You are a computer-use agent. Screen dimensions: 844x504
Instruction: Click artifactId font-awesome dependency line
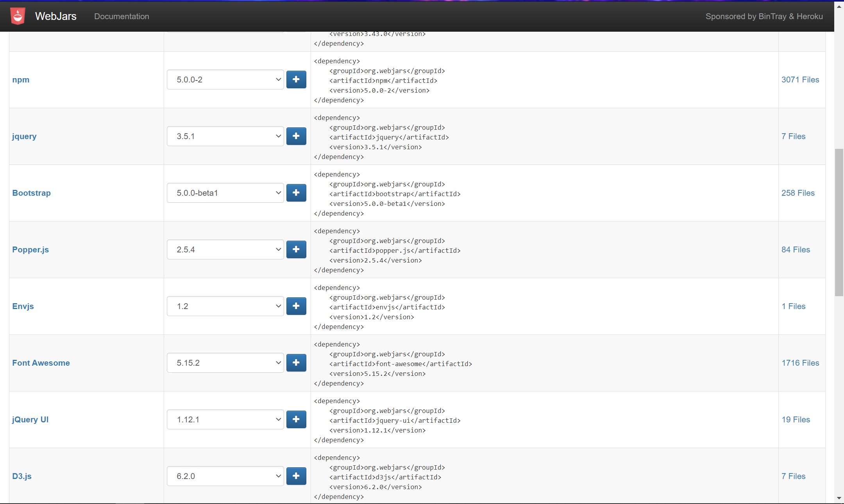(x=401, y=364)
